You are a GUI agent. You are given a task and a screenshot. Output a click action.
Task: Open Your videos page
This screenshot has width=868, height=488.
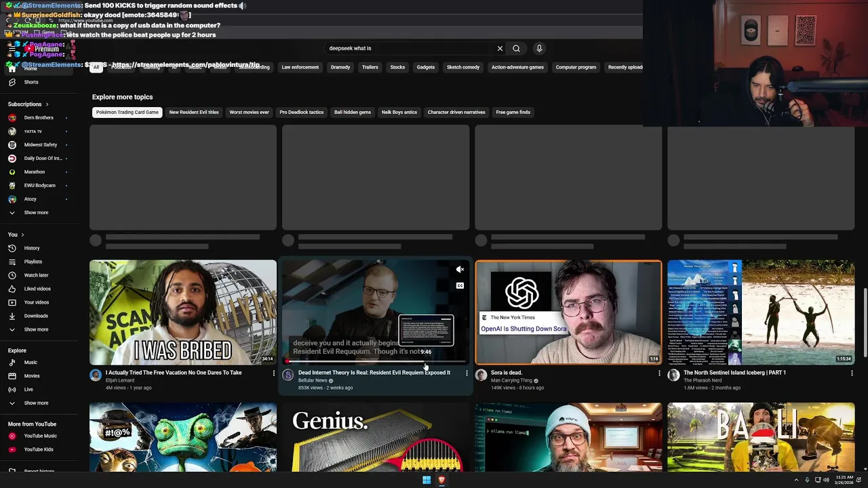click(x=37, y=302)
